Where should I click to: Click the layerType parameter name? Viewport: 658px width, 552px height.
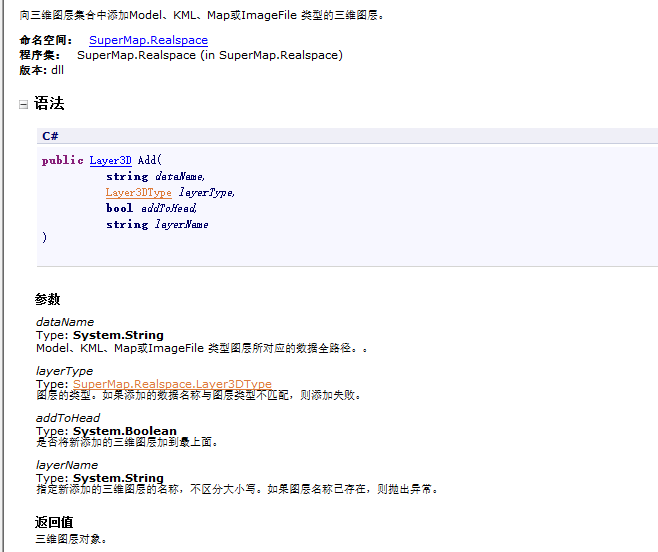[64, 371]
